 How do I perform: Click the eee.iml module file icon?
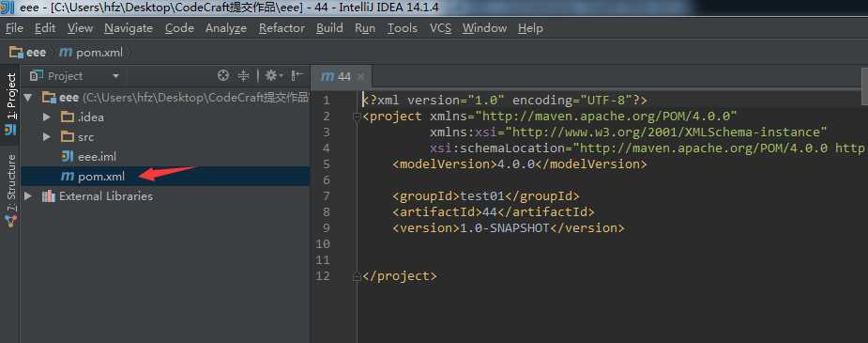[x=68, y=157]
